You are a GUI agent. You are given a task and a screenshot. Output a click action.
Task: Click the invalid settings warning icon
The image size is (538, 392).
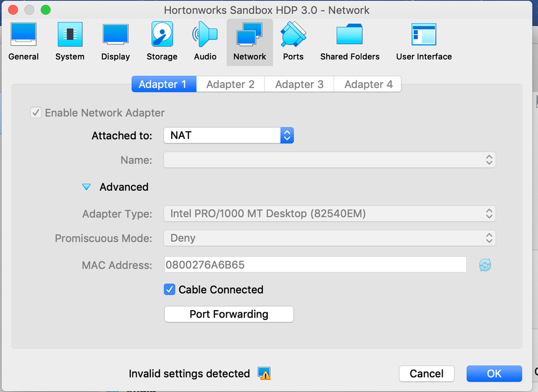click(264, 373)
